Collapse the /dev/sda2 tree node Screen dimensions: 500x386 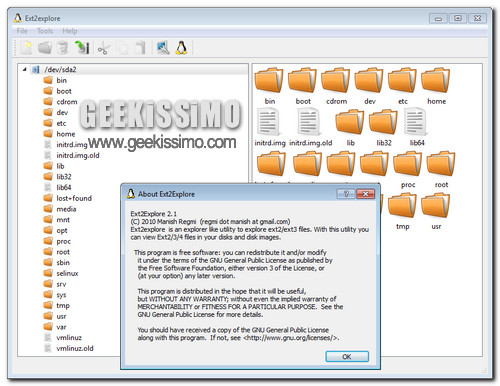click(x=24, y=69)
